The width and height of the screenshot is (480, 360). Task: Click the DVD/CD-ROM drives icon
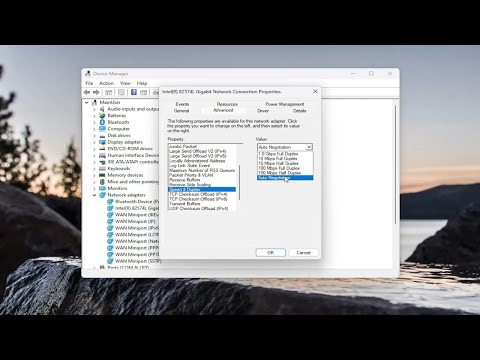(102, 149)
